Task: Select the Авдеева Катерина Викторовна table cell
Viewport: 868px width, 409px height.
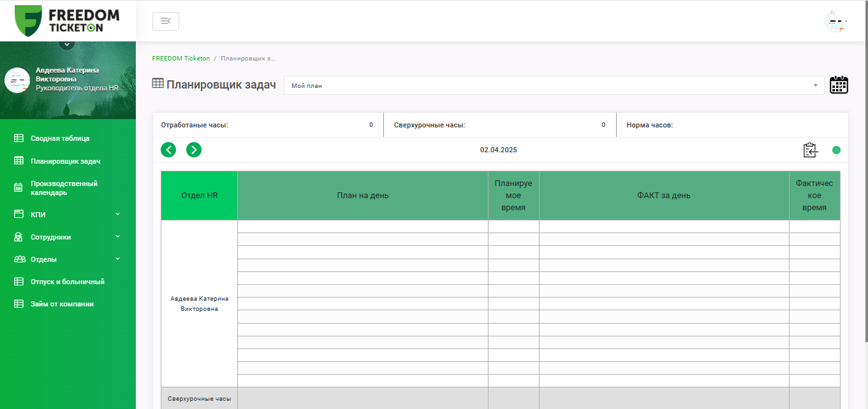Action: 199,303
